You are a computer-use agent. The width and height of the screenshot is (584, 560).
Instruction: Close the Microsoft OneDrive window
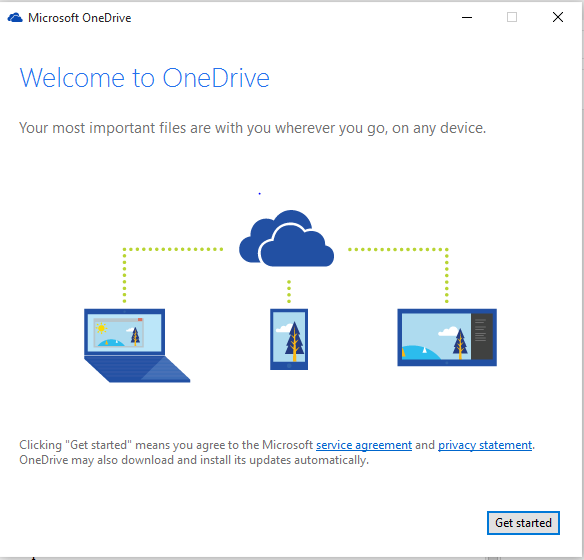pyautogui.click(x=558, y=17)
